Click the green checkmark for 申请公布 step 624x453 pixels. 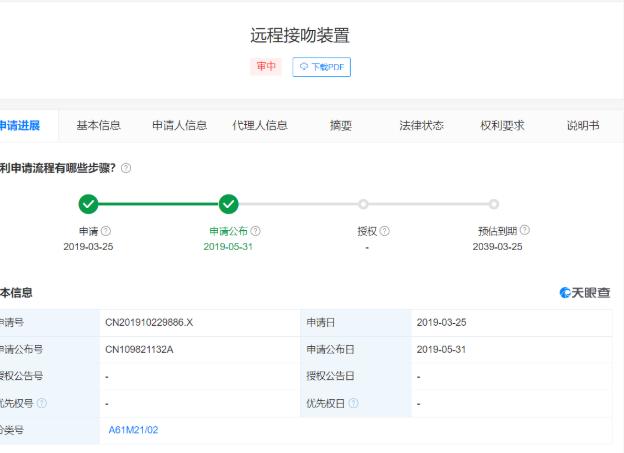pyautogui.click(x=228, y=204)
